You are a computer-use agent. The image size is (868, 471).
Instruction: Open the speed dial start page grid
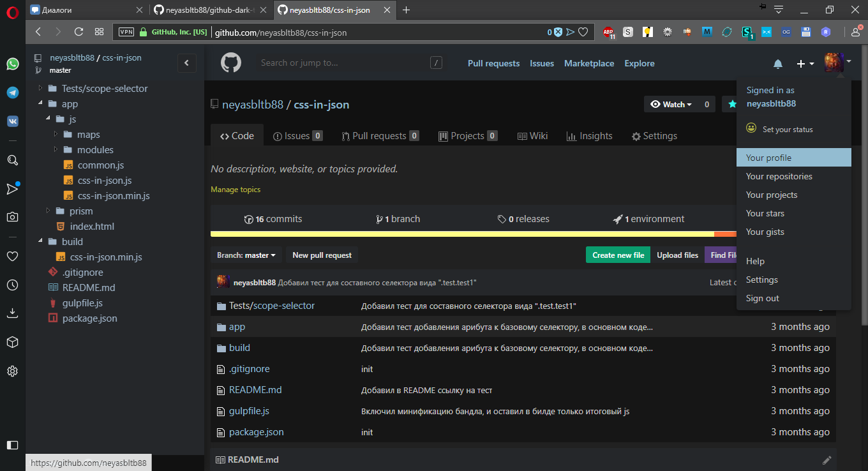pos(99,32)
